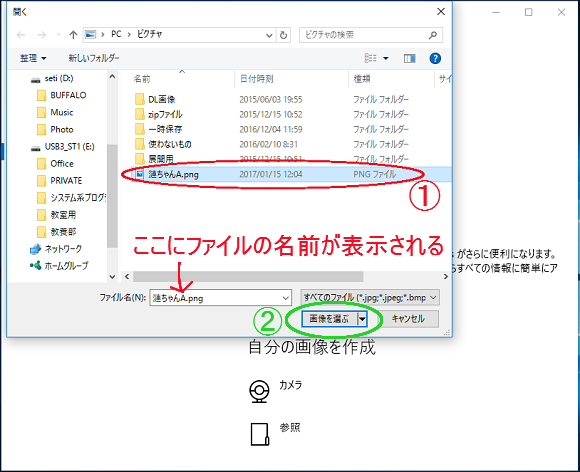
Task: Click the search magnifier icon
Action: point(432,35)
